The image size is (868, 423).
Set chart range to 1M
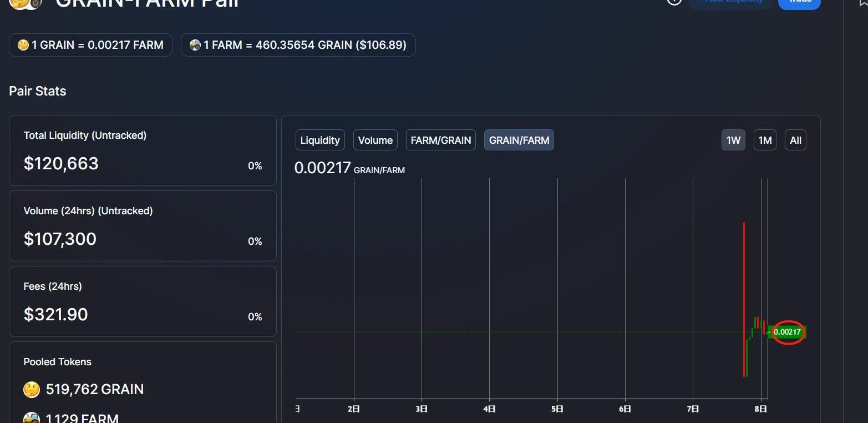(x=765, y=140)
